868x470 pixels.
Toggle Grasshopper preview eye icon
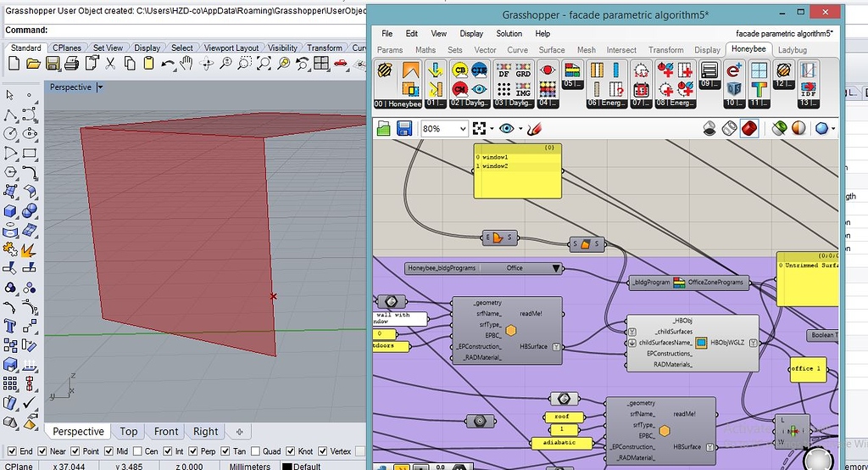[x=506, y=129]
